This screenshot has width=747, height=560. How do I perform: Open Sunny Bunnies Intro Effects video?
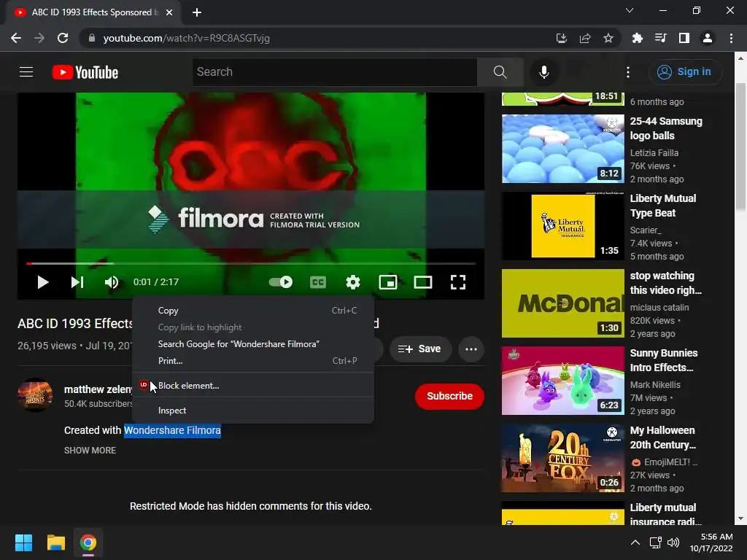coord(562,381)
